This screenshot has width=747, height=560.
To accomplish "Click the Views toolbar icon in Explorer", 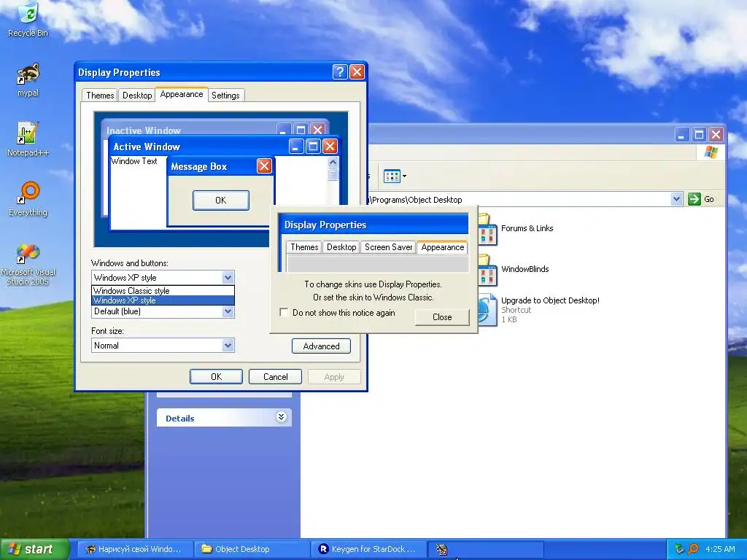I will click(x=392, y=176).
